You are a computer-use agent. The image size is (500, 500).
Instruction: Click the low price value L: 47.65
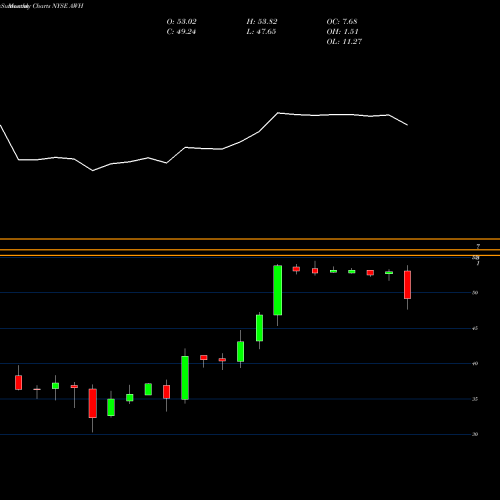click(x=261, y=32)
